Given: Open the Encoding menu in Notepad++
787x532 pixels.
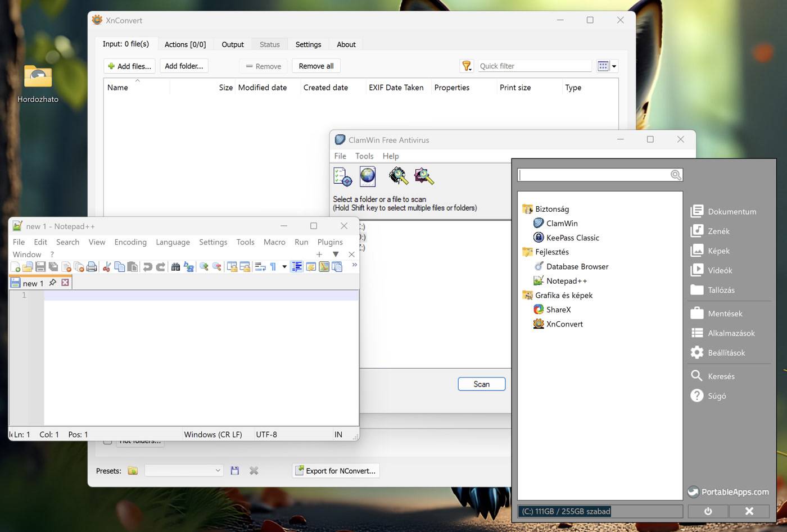Looking at the screenshot, I should tap(130, 242).
